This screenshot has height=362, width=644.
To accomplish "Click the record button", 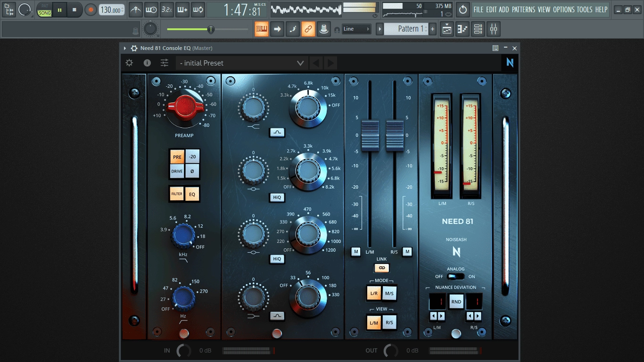I will 91,9.
